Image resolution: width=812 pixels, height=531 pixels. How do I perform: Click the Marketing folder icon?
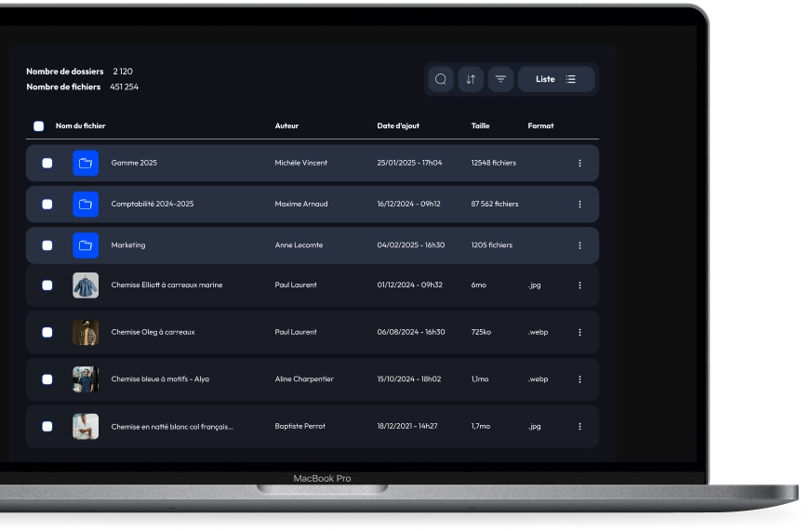[x=86, y=246]
